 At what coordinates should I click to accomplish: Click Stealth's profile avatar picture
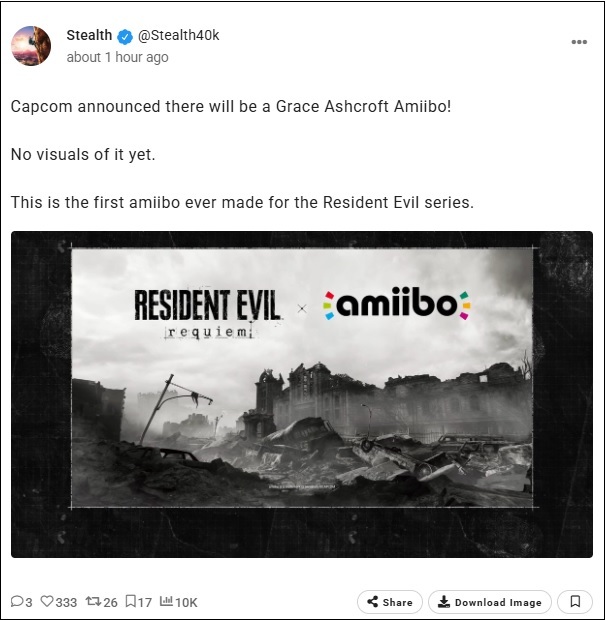pyautogui.click(x=31, y=46)
